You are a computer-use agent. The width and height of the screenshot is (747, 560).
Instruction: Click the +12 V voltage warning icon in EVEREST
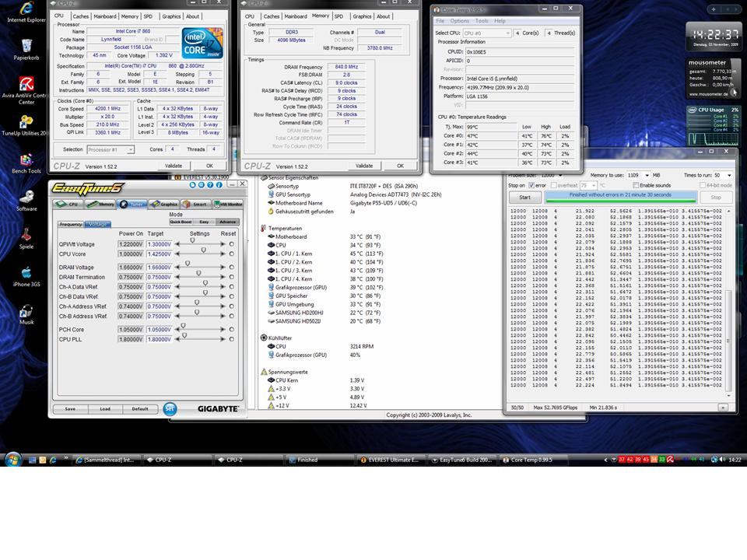point(271,406)
